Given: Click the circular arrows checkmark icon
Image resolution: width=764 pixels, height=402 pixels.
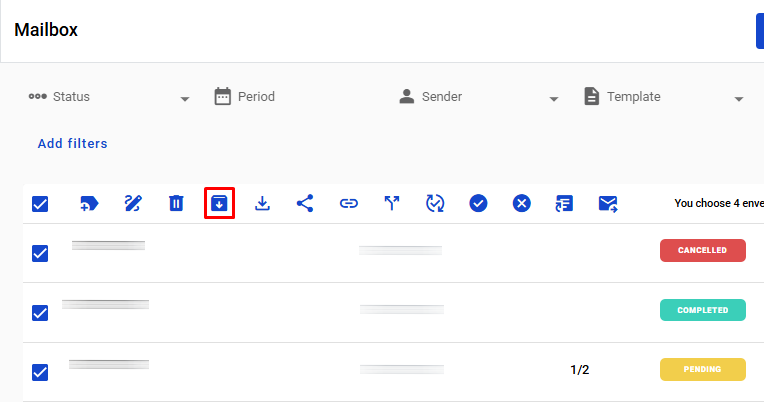Looking at the screenshot, I should tap(435, 204).
